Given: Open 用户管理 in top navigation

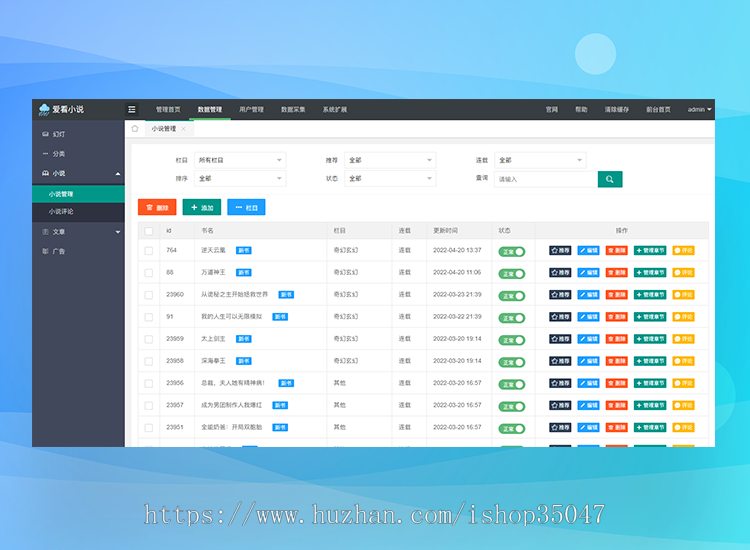Looking at the screenshot, I should [252, 110].
